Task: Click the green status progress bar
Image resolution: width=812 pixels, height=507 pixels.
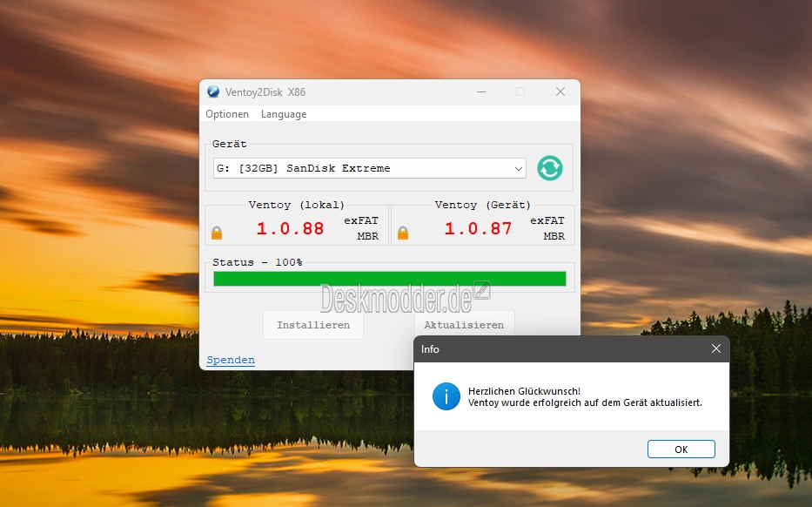Action: pos(389,279)
